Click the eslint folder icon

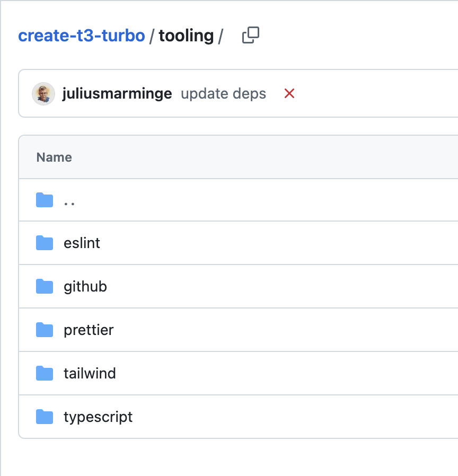click(x=45, y=243)
